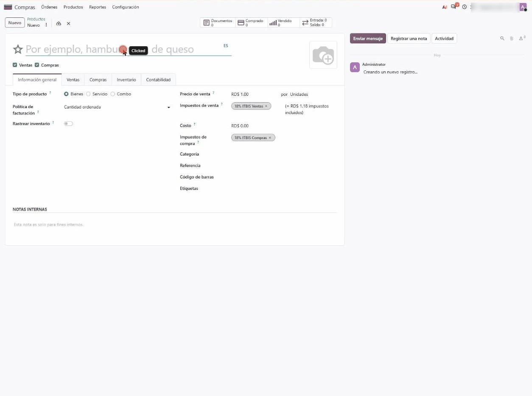532x396 pixels.
Task: Remove the 18% ITBIS Ventas tag
Action: click(x=266, y=106)
